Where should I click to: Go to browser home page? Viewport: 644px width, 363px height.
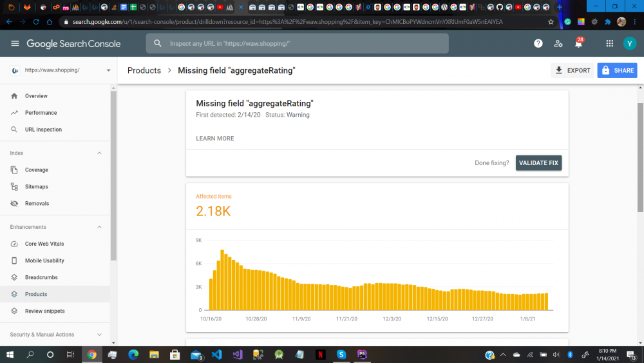(x=50, y=22)
